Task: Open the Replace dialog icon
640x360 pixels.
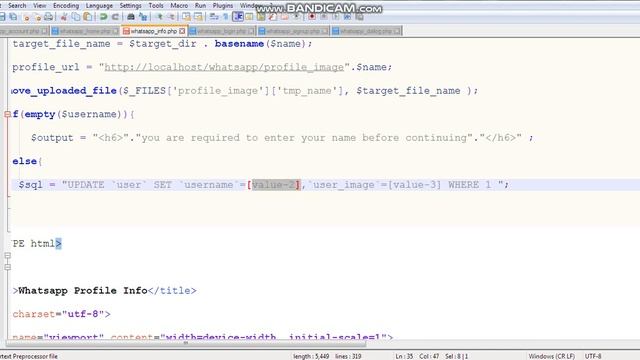Action: pyautogui.click(x=142, y=17)
